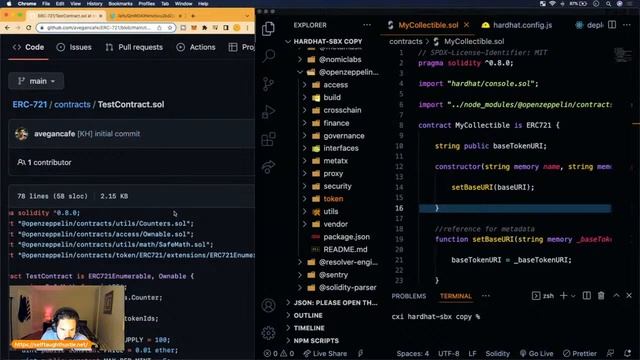The height and width of the screenshot is (360, 640).
Task: Click the VS Code editor minimap
Action: 623,55
